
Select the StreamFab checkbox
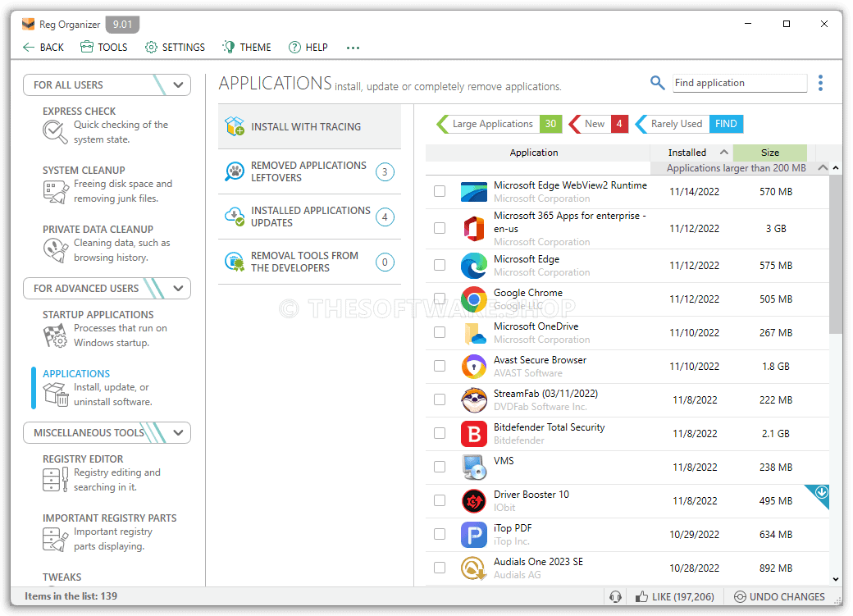(440, 399)
